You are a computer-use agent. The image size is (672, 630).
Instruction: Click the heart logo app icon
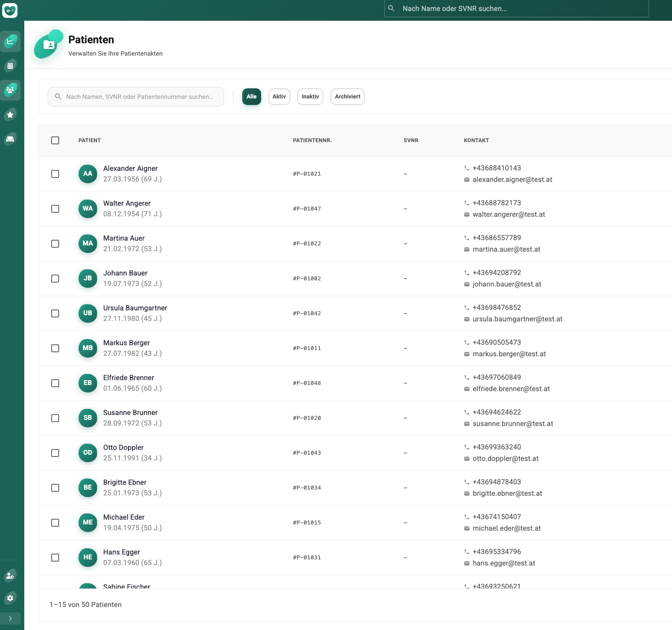10,10
